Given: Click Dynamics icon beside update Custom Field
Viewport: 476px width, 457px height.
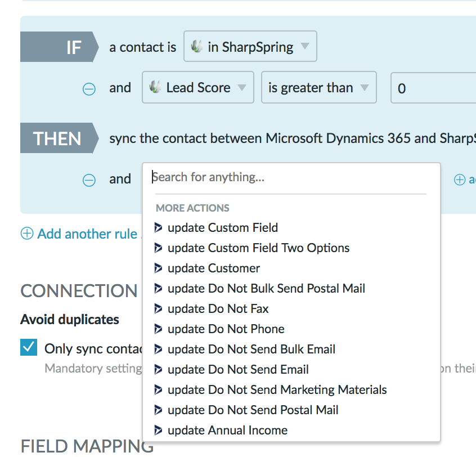Looking at the screenshot, I should coord(158,227).
